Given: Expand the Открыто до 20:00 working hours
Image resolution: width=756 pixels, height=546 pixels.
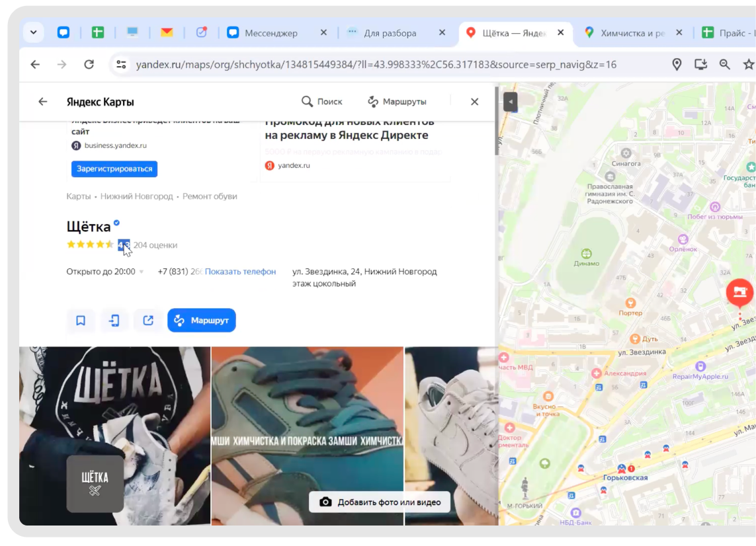Looking at the screenshot, I should 105,272.
